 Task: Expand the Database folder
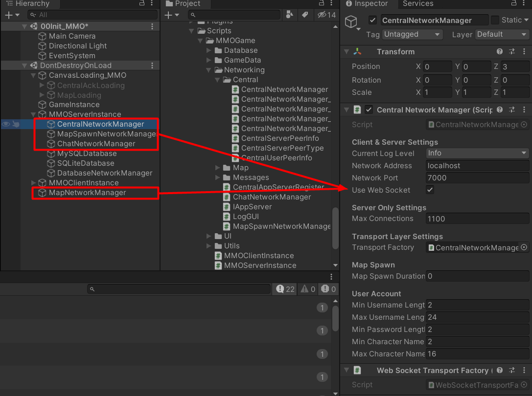tap(208, 50)
